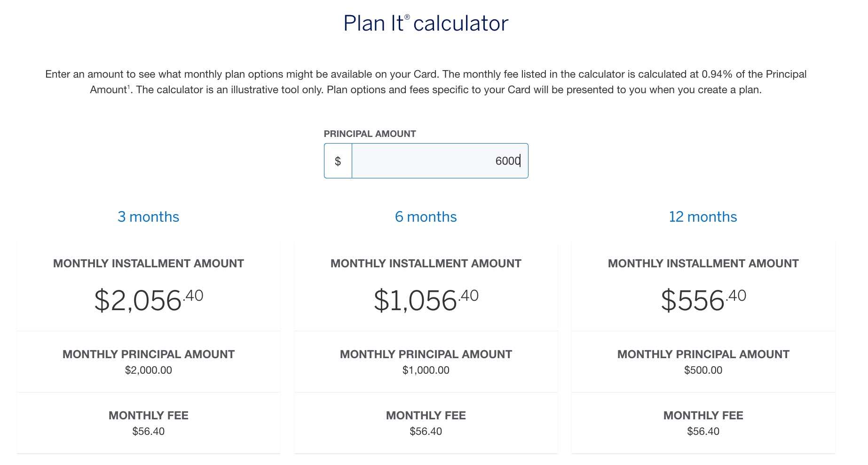Open the 6 months plan option
868x465 pixels.
[426, 216]
